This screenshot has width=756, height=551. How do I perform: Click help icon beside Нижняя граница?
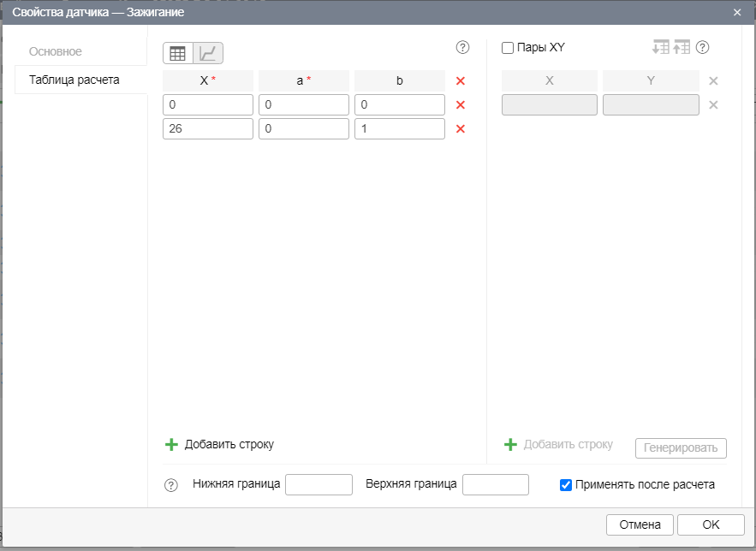coord(170,485)
